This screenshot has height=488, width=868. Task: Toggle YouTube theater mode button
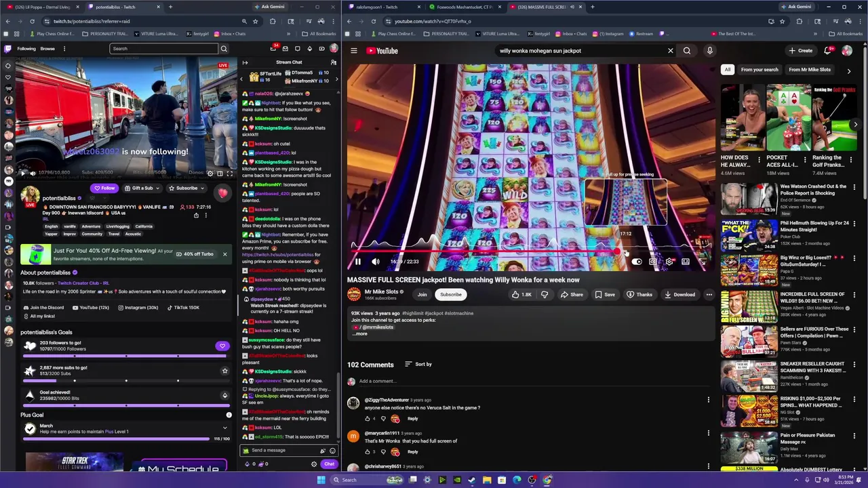coord(686,262)
